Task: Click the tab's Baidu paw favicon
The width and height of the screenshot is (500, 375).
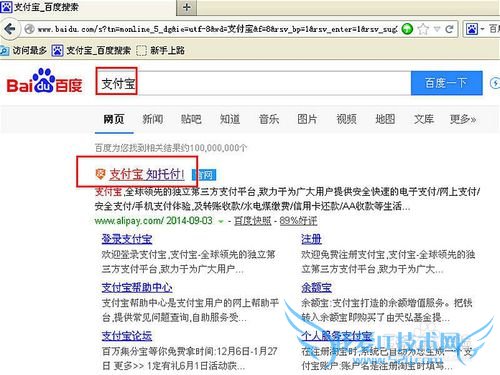Action: tap(6, 7)
